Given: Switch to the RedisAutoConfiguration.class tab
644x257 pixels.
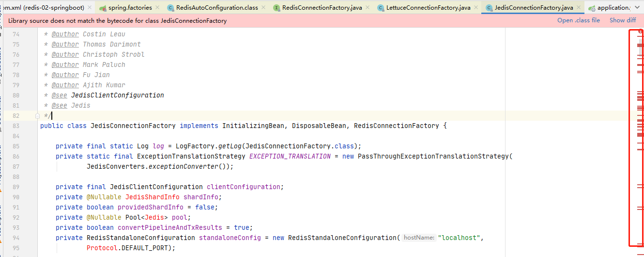Looking at the screenshot, I should point(216,7).
